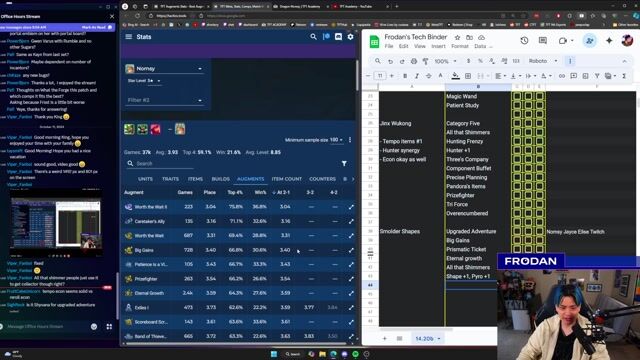Toggle bold formatting in Sheets toolbar
Screen dimensions: 640x360
click(x=405, y=76)
